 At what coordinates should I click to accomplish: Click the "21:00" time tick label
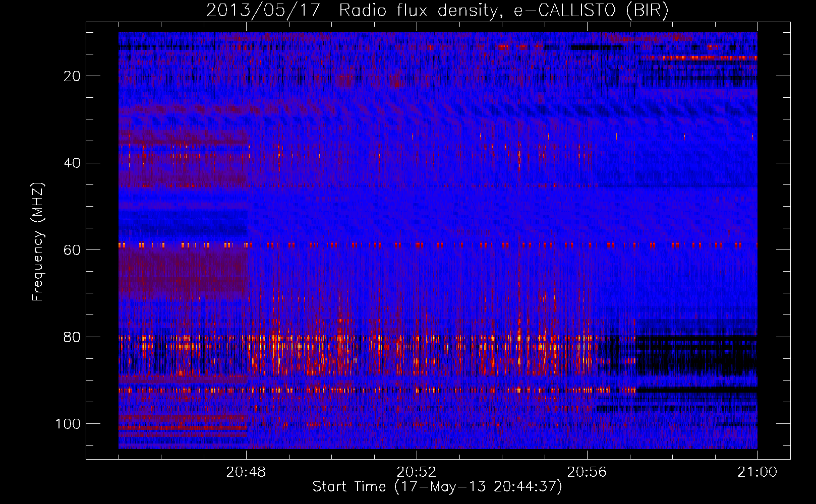pos(757,472)
